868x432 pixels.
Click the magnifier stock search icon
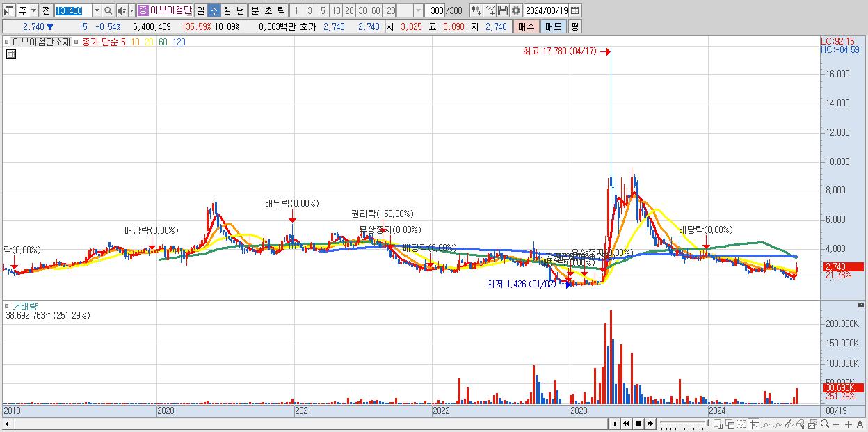click(108, 10)
